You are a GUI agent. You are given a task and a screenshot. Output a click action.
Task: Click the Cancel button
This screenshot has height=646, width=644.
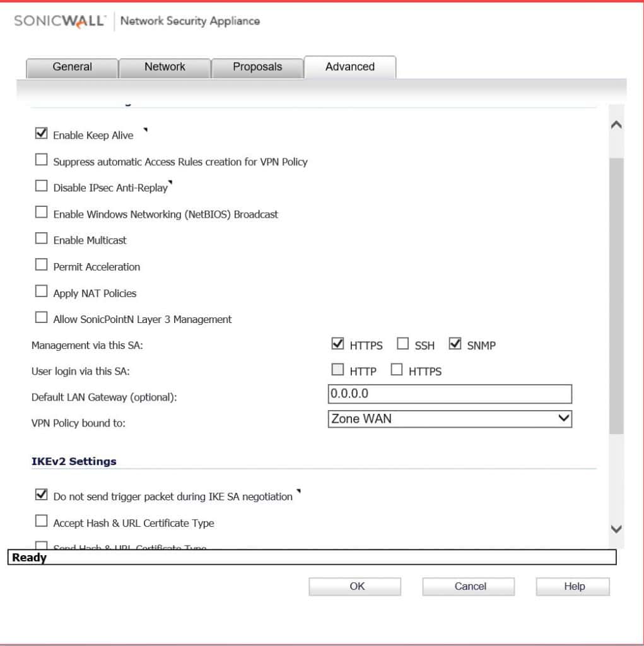coord(469,586)
